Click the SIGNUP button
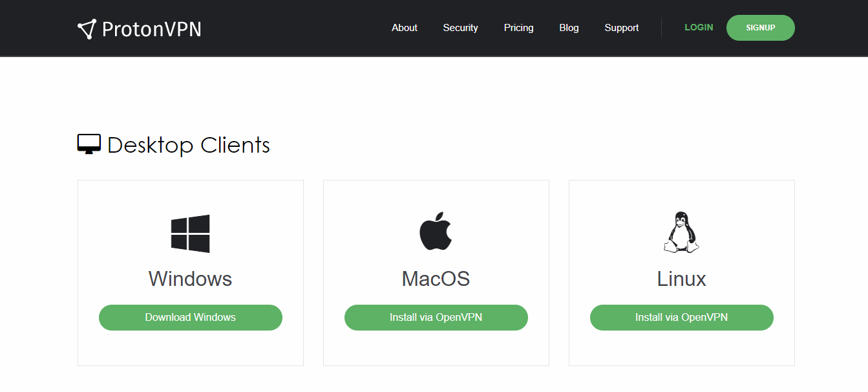 (x=761, y=28)
